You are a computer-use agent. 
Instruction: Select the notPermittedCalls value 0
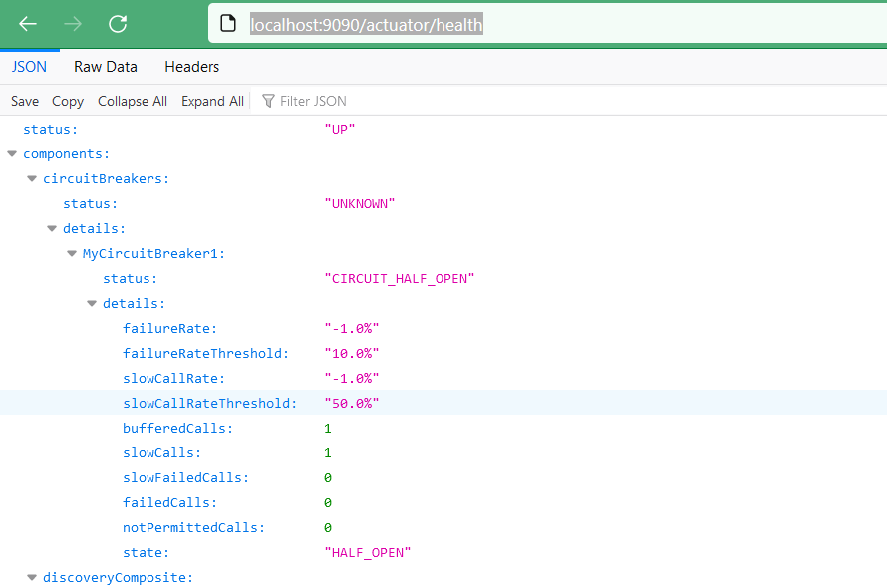click(x=328, y=528)
